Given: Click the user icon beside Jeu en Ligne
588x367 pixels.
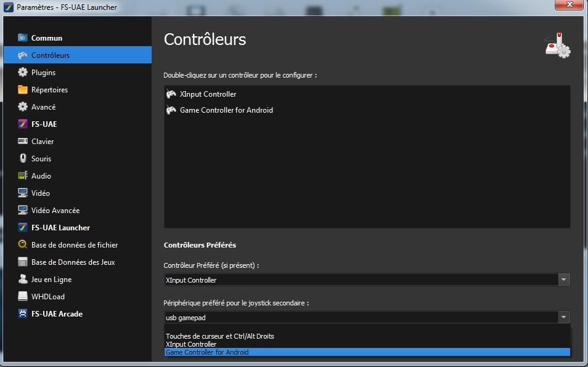Looking at the screenshot, I should point(23,279).
